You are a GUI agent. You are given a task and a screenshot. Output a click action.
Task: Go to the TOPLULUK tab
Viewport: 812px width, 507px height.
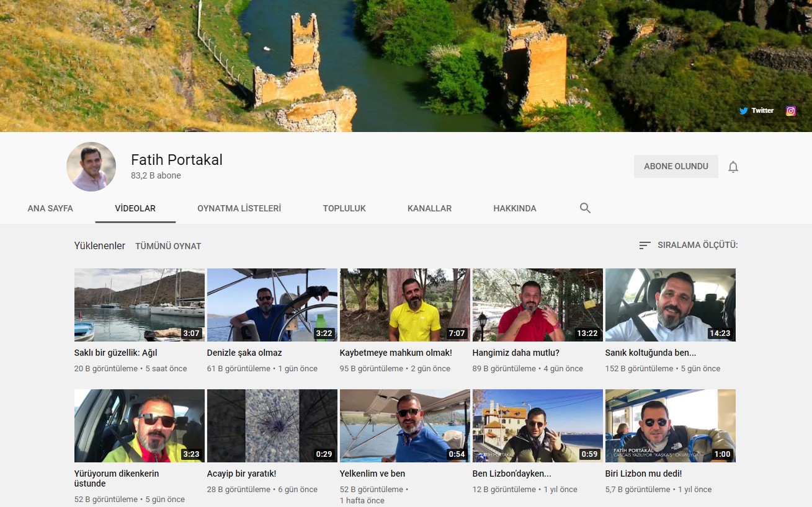coord(344,208)
